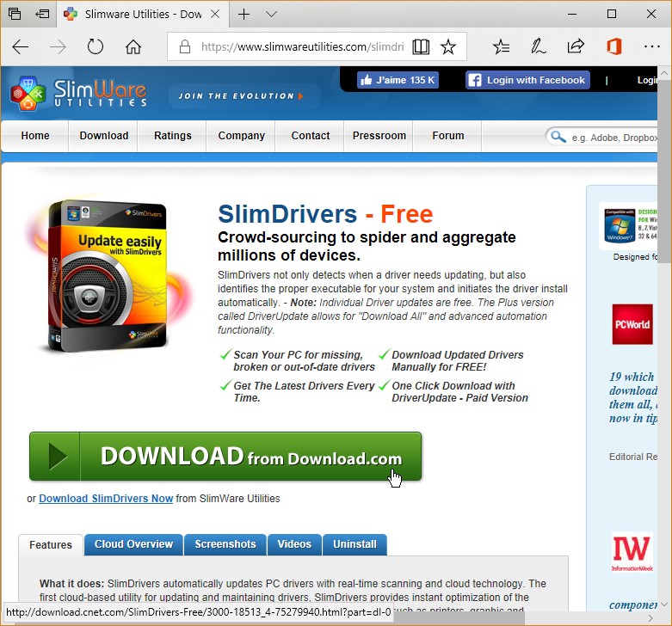The height and width of the screenshot is (626, 672).
Task: Click the Add notes pen icon
Action: (x=539, y=47)
